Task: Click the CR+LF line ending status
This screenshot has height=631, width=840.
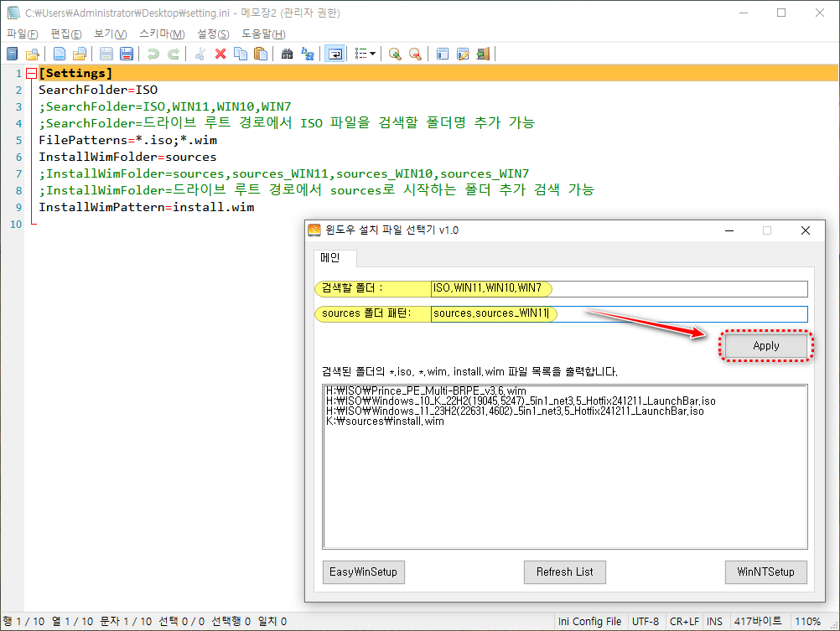Action: tap(684, 621)
